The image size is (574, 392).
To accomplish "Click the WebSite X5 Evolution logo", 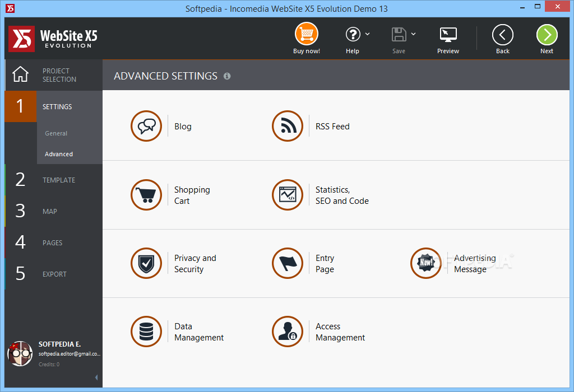I will coord(53,39).
